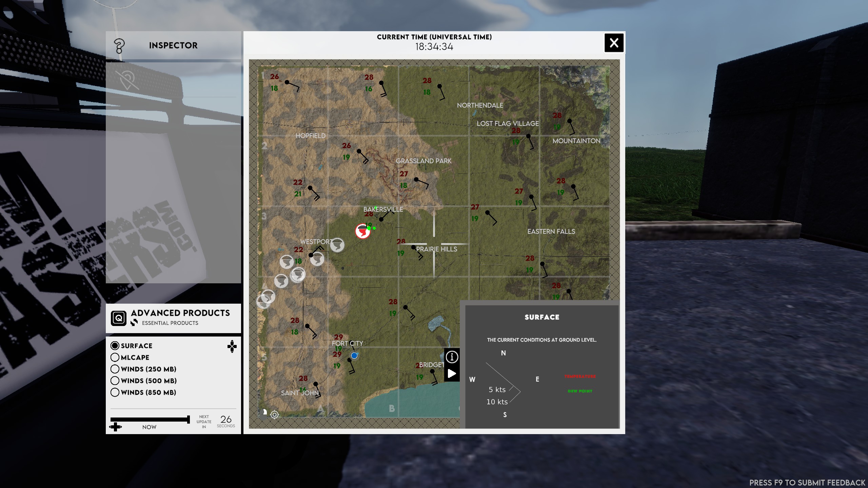868x488 pixels.
Task: Select the Winds (850 MB) radio button
Action: click(x=115, y=392)
